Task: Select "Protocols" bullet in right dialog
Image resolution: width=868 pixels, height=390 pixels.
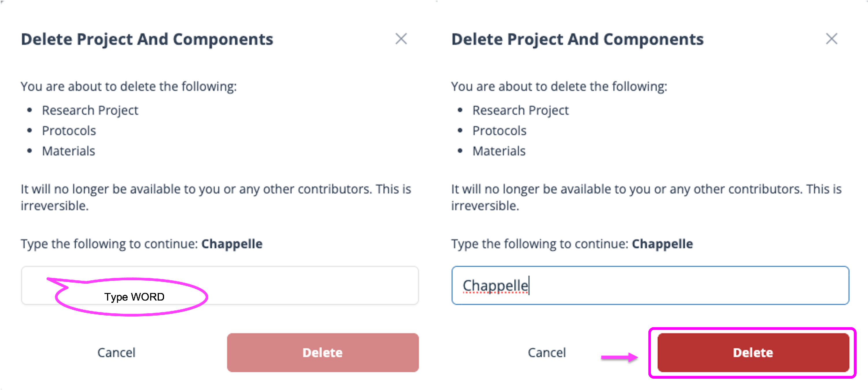Action: [499, 131]
